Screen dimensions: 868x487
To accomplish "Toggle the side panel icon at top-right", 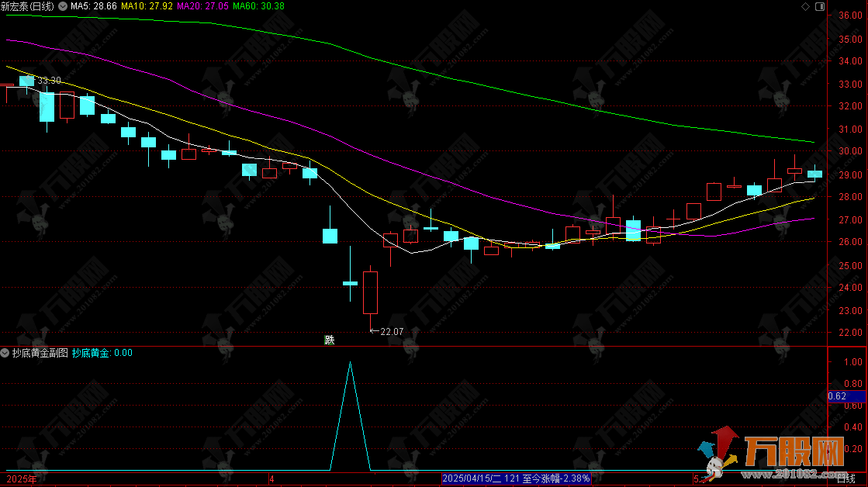I will click(x=818, y=6).
